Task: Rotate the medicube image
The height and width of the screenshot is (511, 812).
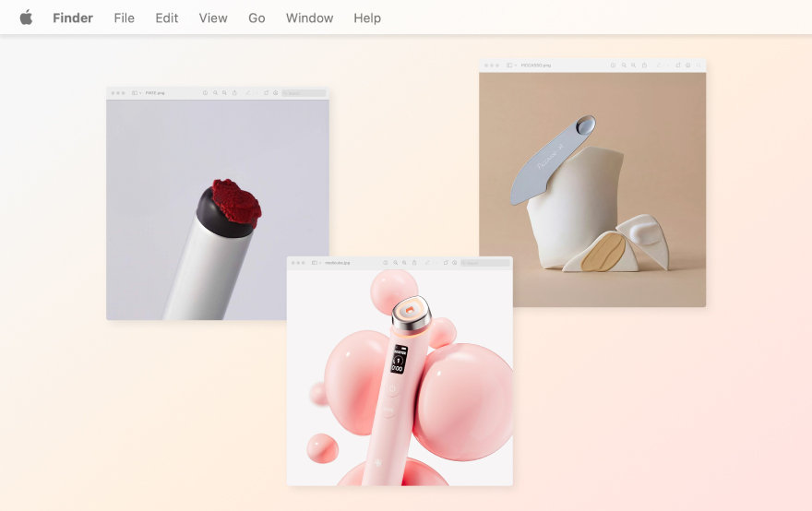Action: pos(446,263)
